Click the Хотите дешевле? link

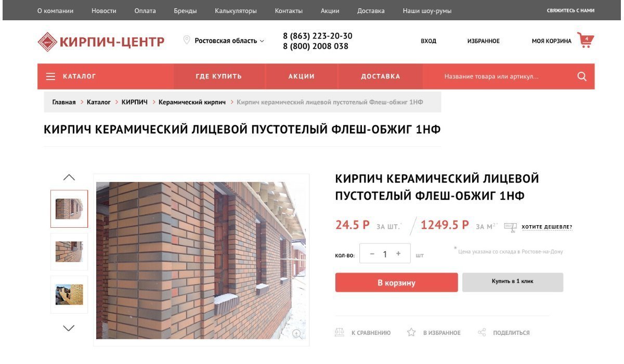point(547,227)
